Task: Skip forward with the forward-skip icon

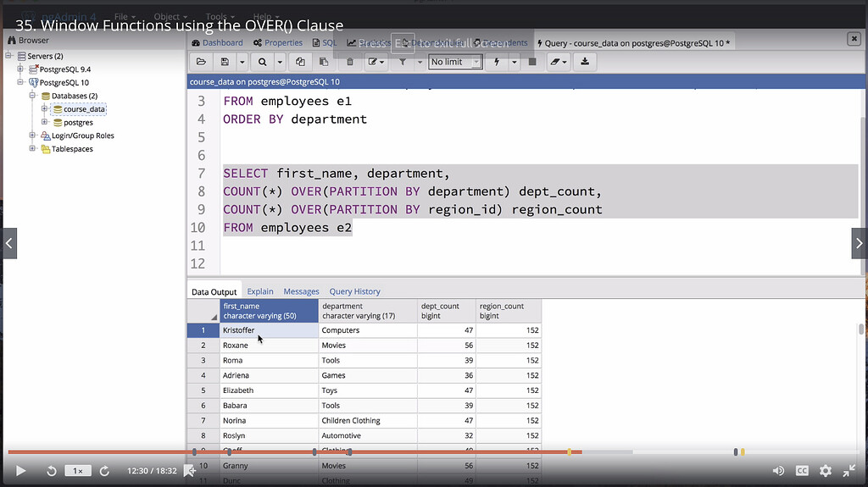Action: [x=104, y=471]
